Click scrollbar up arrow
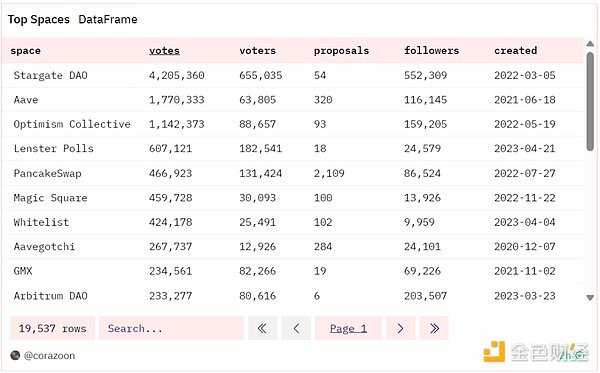This screenshot has height=373, width=600. point(590,44)
